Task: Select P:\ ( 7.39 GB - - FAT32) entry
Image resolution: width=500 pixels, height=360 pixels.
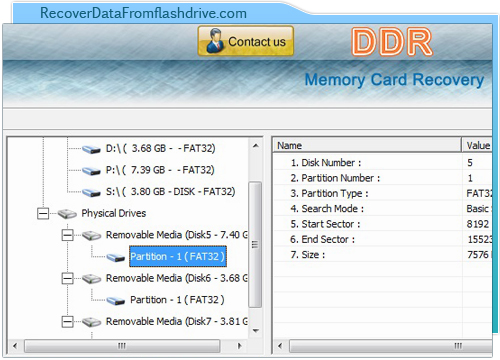Action: [x=160, y=170]
